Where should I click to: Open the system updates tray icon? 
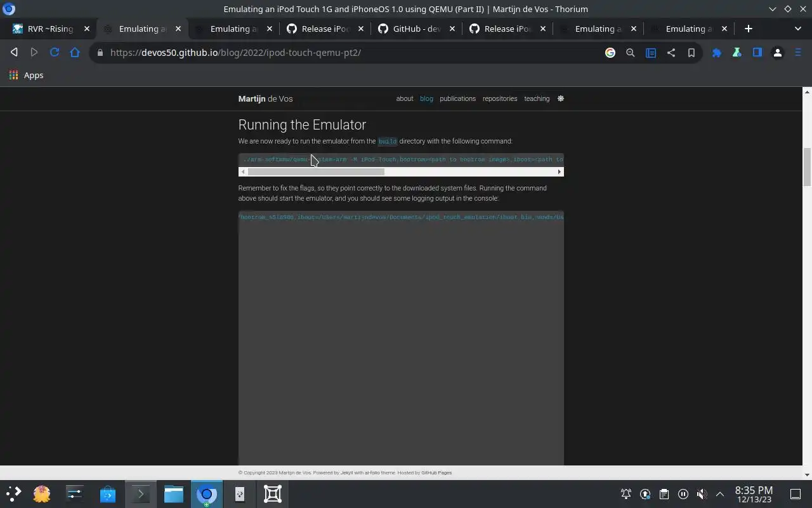(x=645, y=494)
